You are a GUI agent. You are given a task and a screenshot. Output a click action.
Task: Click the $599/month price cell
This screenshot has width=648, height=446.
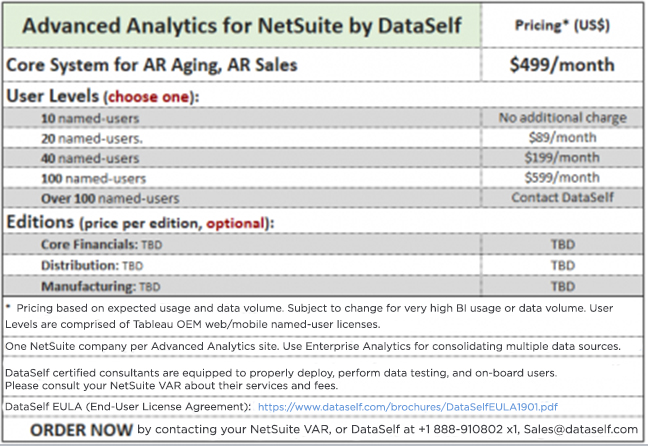(x=562, y=178)
